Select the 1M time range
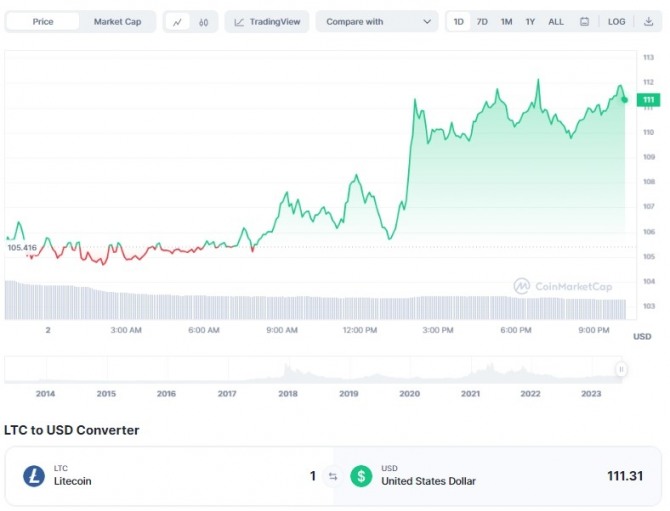670x511 pixels. pos(506,21)
